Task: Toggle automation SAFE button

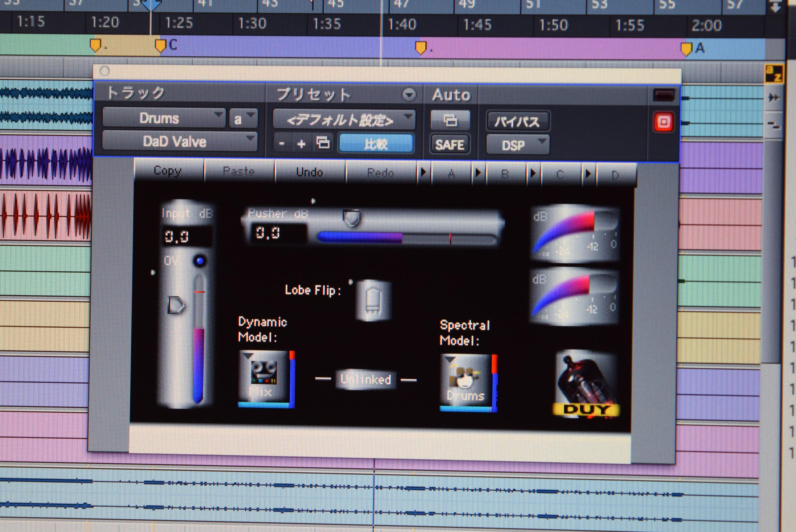Action: [450, 145]
